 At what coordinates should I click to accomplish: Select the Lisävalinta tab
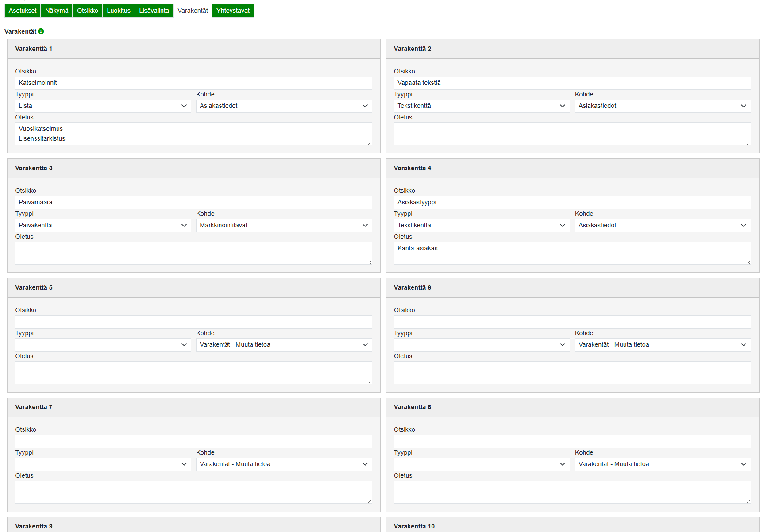[154, 11]
